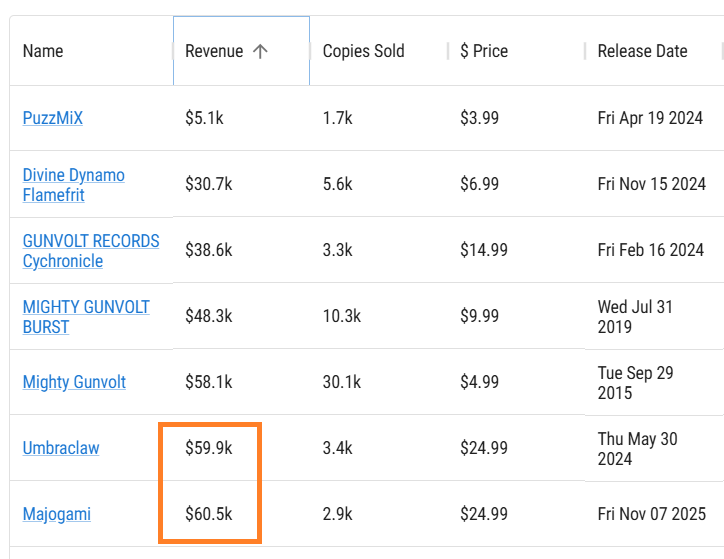Select copies sold 3.4k cell
Viewport: 724px width, 559px height.
[378, 448]
